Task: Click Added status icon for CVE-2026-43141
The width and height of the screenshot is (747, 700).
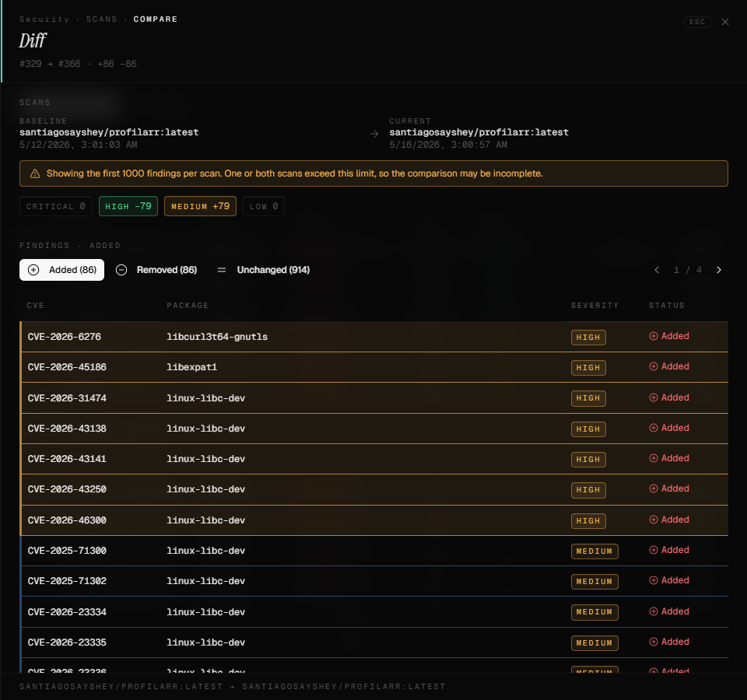Action: [x=654, y=459]
